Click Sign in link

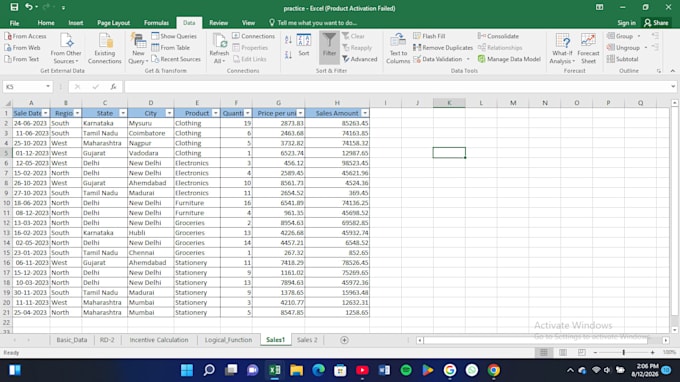[x=626, y=23]
